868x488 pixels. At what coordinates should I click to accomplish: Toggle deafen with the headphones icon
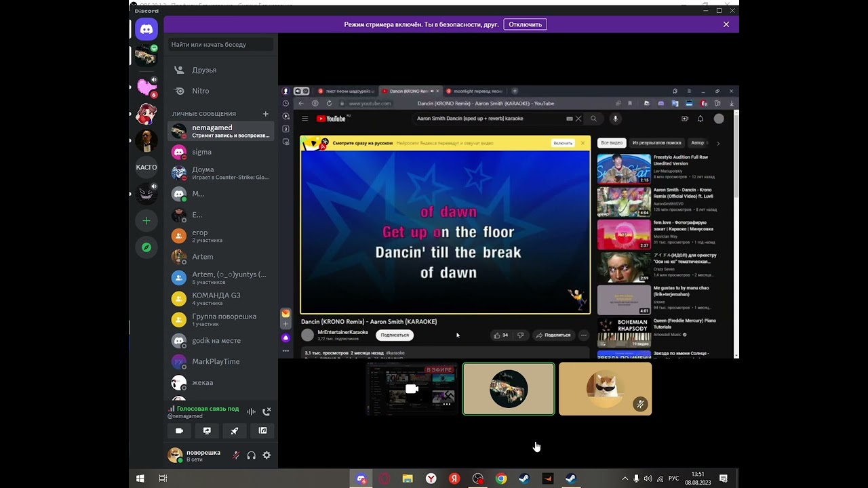(x=252, y=455)
